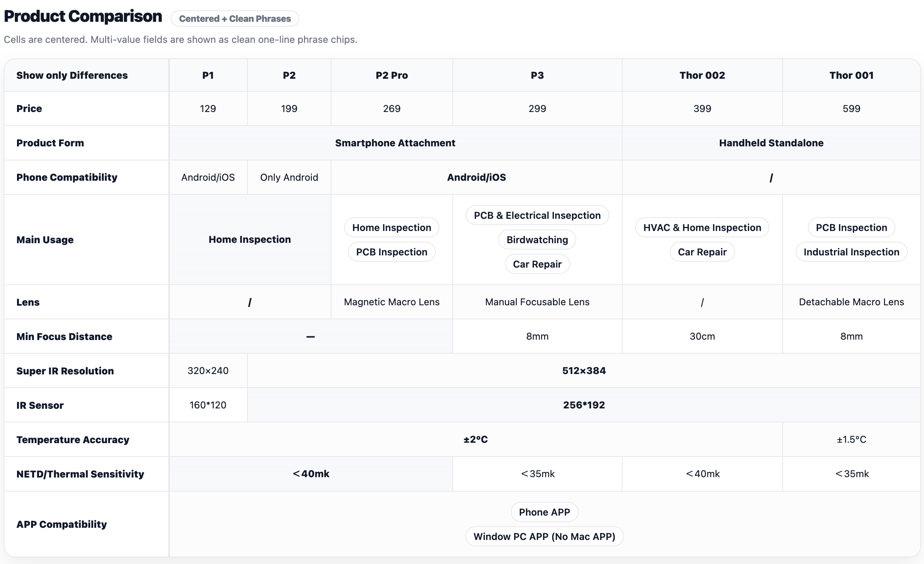The height and width of the screenshot is (564, 924).
Task: Click the Thor 002 column header
Action: click(702, 75)
